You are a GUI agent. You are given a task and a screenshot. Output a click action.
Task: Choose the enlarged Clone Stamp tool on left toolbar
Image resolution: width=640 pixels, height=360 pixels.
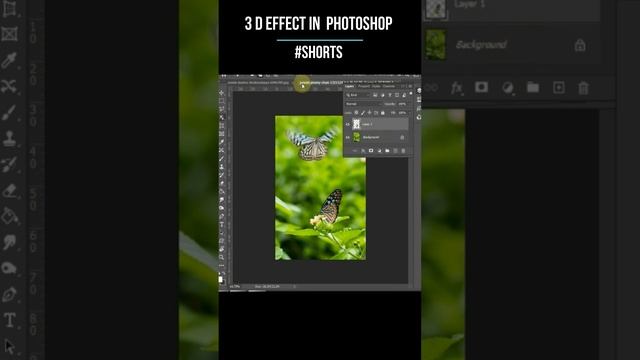coord(9,138)
